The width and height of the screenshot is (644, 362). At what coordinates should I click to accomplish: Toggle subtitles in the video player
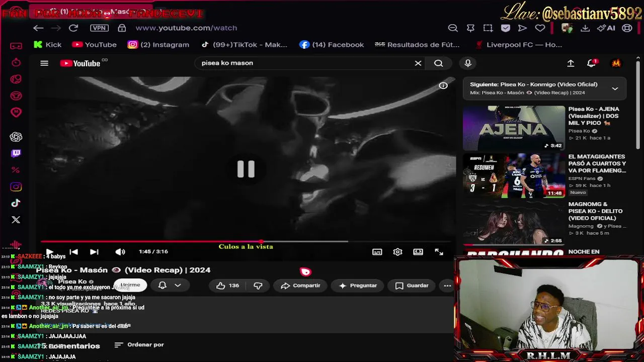[x=377, y=252]
